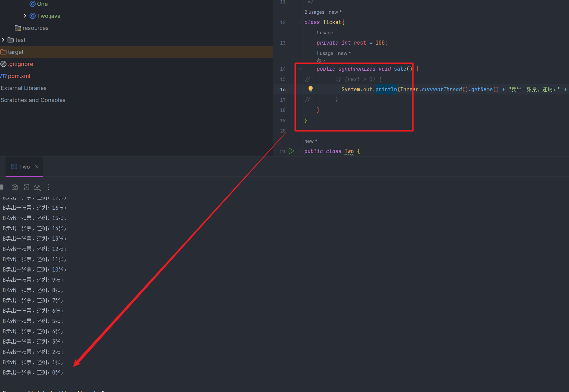Select the One class in project tree

tap(43, 4)
